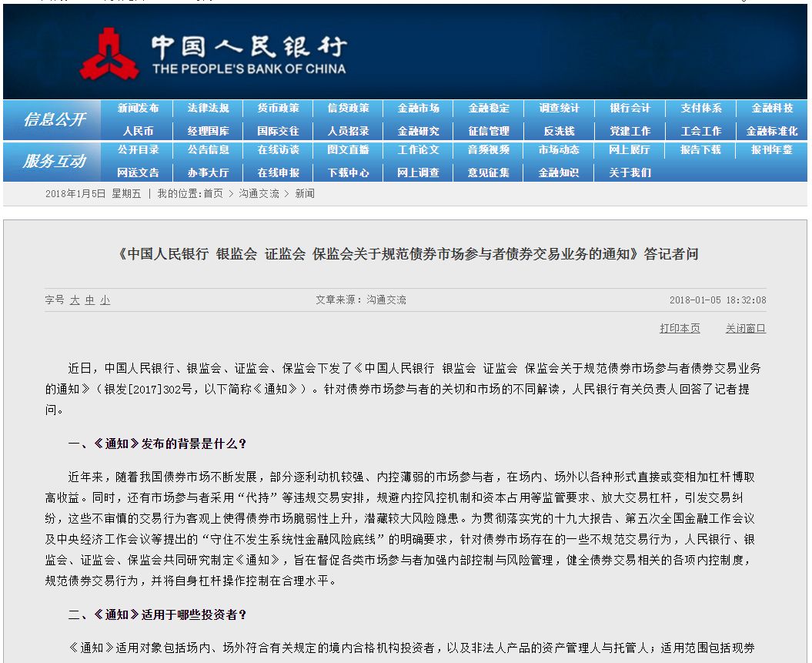
Task: Go to 网上展厅 section
Action: coord(630,149)
